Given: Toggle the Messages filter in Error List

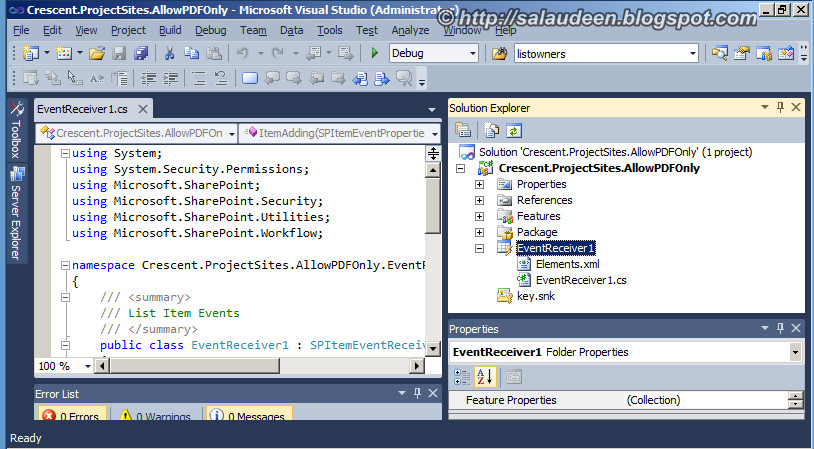Looking at the screenshot, I should tap(250, 414).
